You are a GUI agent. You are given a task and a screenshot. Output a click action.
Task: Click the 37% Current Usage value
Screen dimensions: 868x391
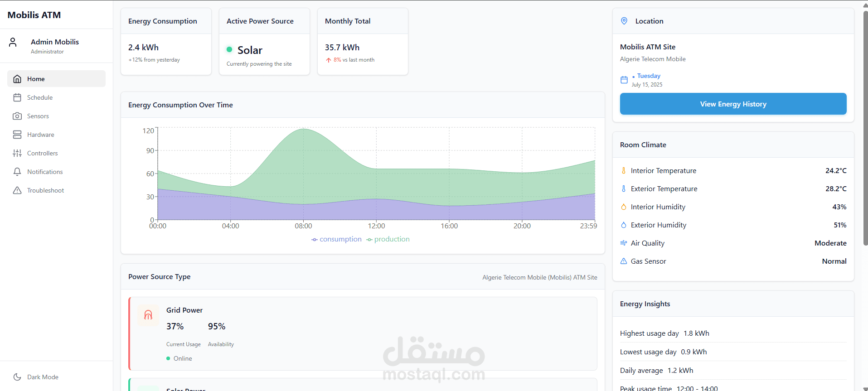click(175, 326)
